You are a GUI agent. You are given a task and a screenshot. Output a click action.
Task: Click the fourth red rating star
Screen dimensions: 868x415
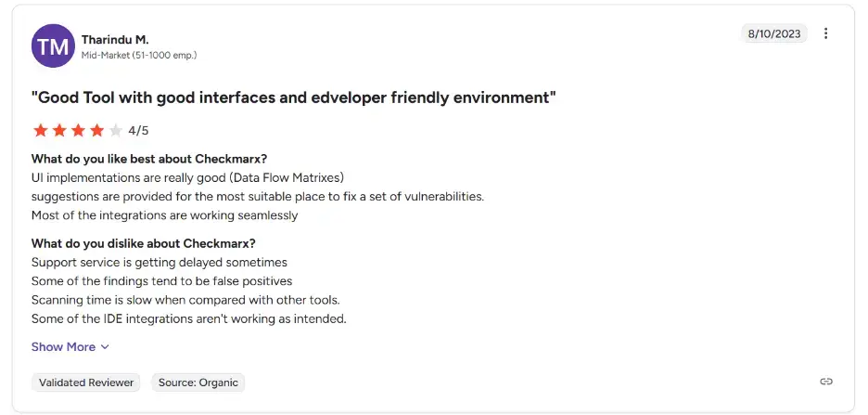(x=96, y=130)
